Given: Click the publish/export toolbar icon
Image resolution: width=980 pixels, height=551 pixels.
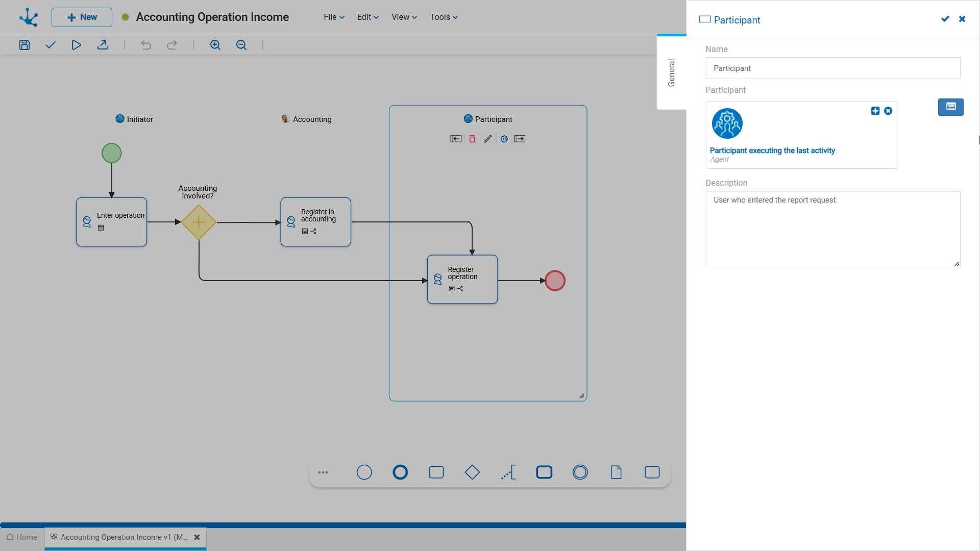Looking at the screenshot, I should tap(103, 45).
